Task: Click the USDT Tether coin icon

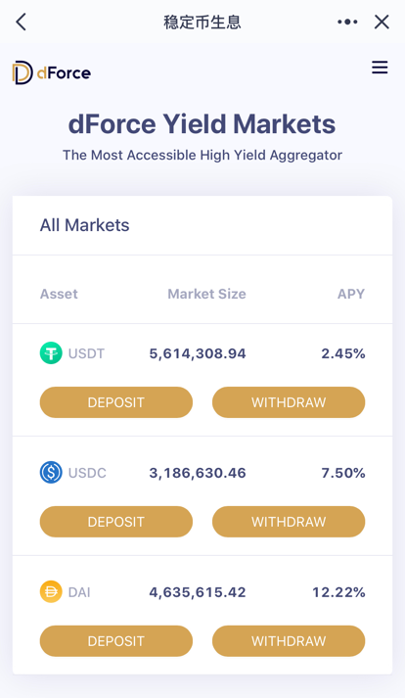Action: tap(51, 353)
